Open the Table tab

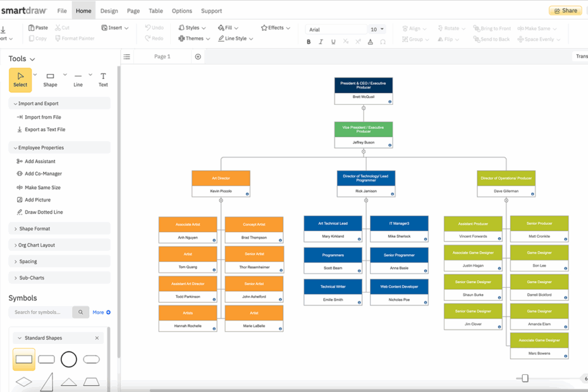(x=156, y=11)
